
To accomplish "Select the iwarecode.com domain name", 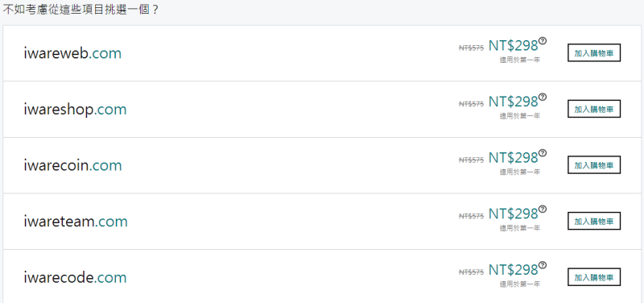I will (x=75, y=277).
